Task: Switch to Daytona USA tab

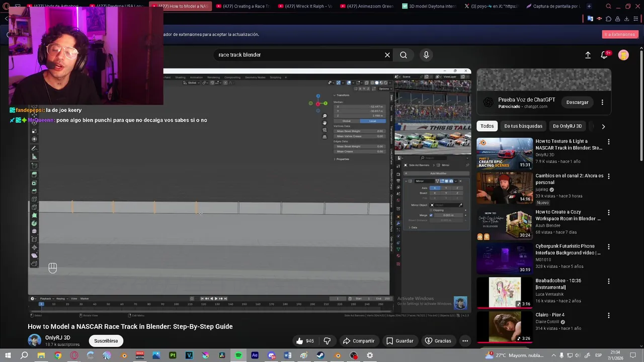Action: tap(118, 6)
